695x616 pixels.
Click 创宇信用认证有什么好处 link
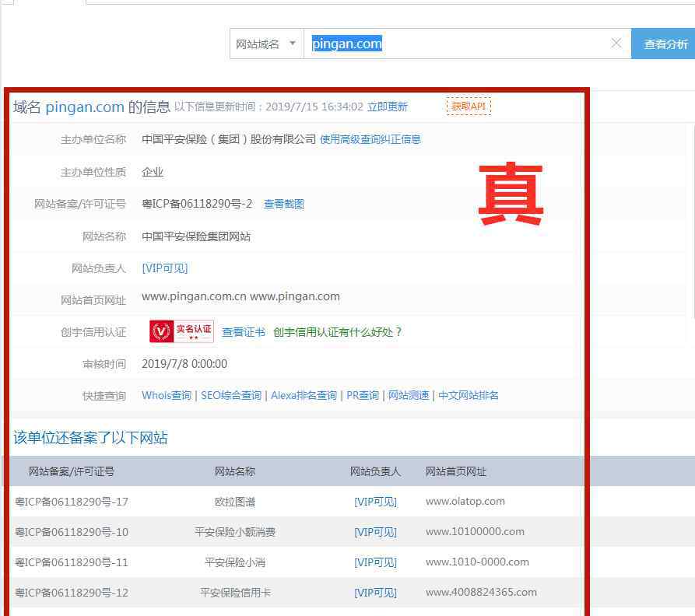coord(337,332)
